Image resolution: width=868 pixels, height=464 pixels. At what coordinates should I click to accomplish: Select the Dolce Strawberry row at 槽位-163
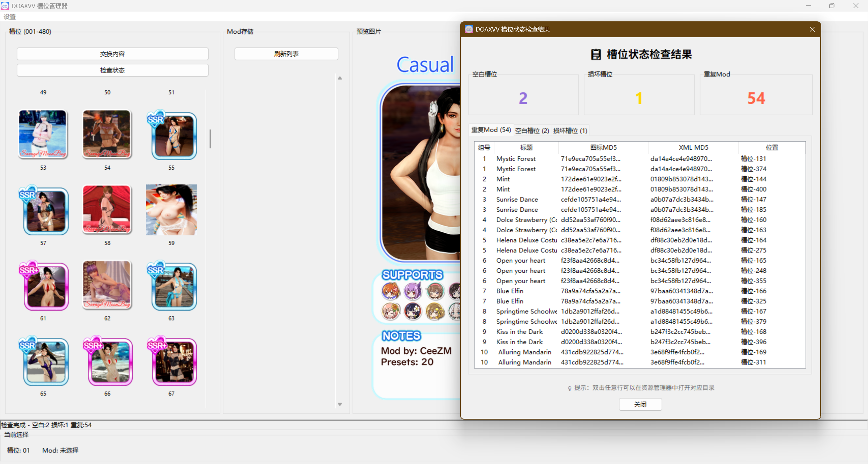640,230
